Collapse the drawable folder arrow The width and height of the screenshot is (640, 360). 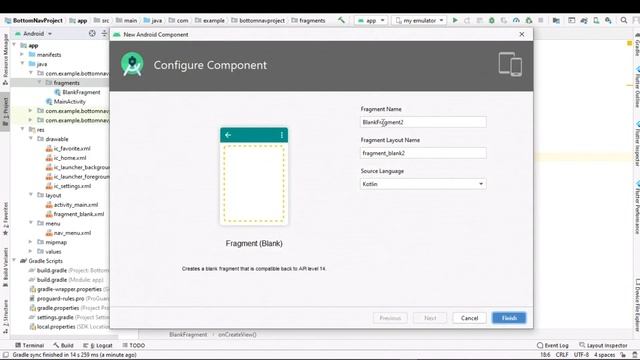coord(31,139)
